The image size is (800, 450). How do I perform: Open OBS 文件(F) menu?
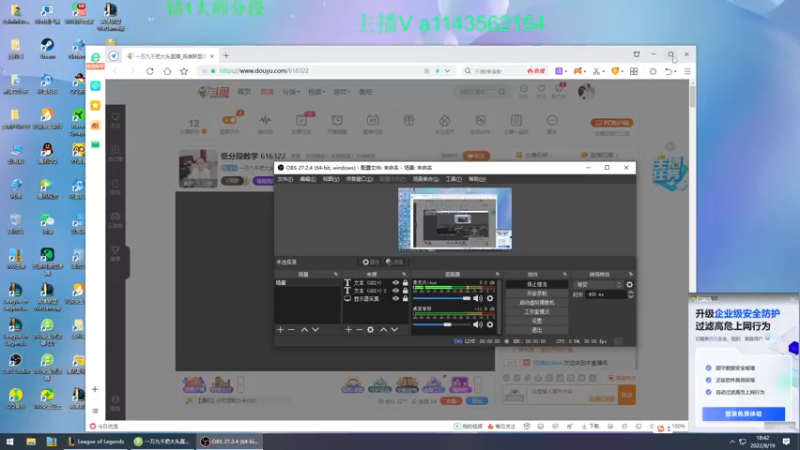pyautogui.click(x=285, y=179)
